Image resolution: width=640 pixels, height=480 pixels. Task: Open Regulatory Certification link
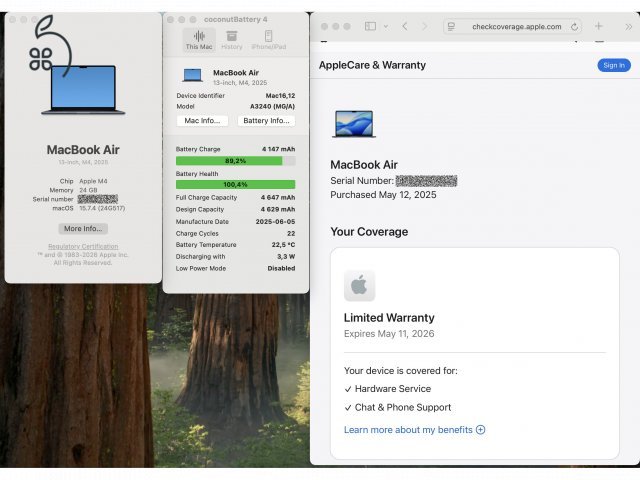tap(83, 247)
